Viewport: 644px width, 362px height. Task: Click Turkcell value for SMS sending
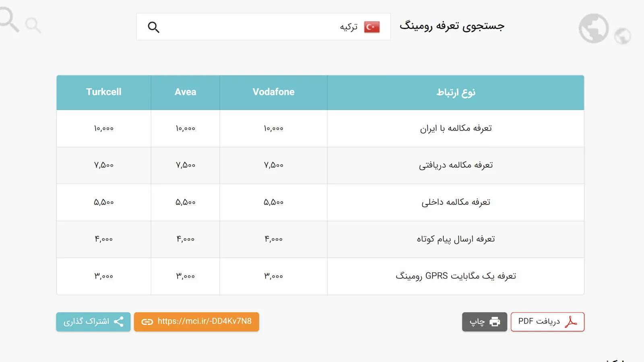[104, 239]
